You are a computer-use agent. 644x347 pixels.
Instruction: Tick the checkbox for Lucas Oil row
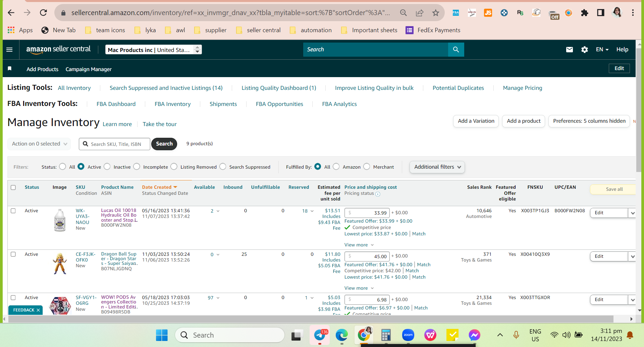click(13, 211)
